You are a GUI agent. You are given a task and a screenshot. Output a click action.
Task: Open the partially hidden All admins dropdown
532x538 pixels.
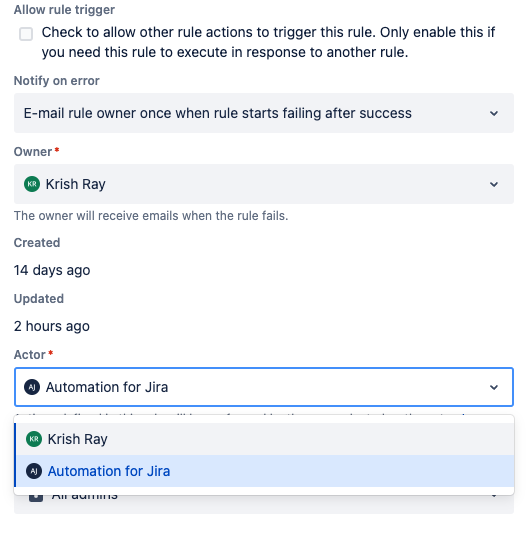coord(264,504)
